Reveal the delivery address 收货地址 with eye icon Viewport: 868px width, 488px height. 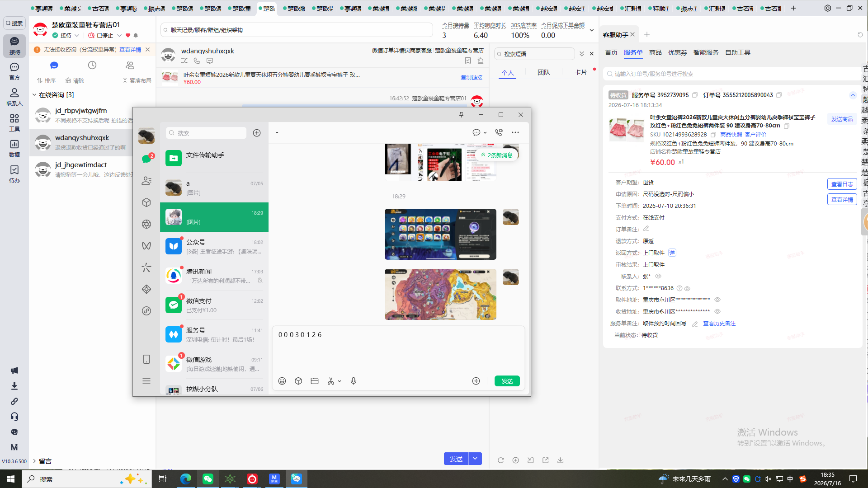717,311
